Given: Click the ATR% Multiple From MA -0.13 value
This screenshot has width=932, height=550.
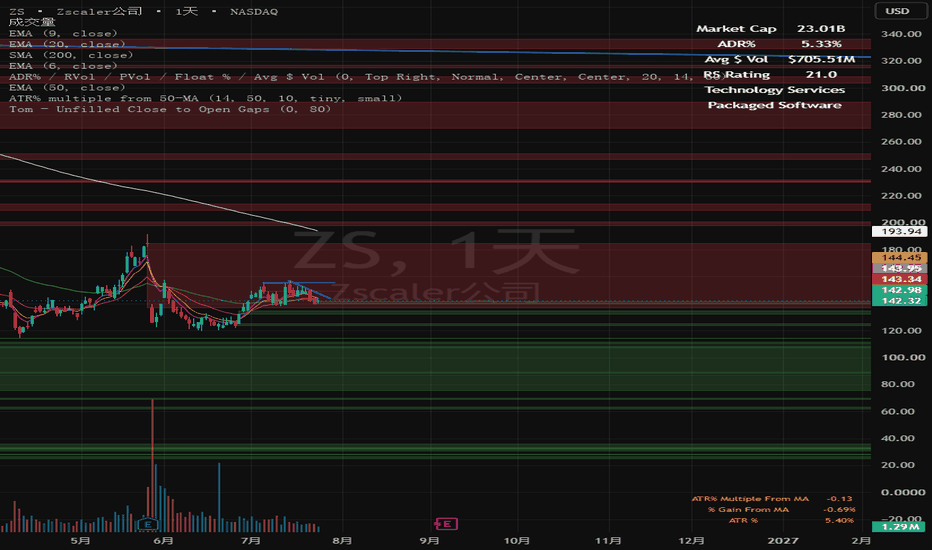Looking at the screenshot, I should (x=839, y=499).
